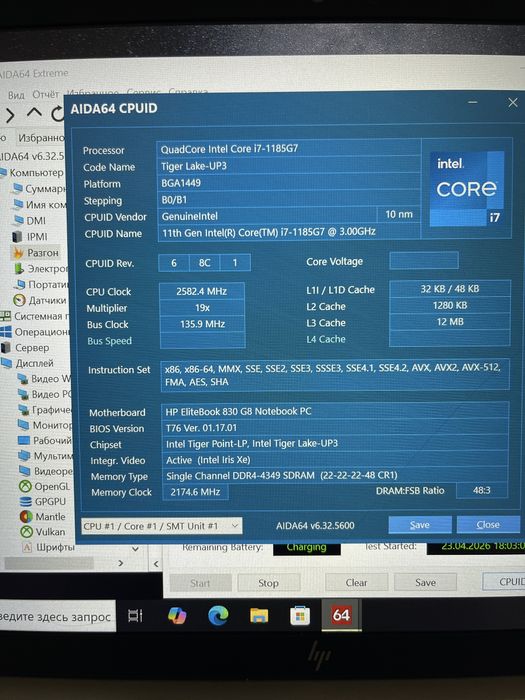The width and height of the screenshot is (525, 700).
Task: Click the Intel Core i7 logo badge
Action: coord(467,188)
